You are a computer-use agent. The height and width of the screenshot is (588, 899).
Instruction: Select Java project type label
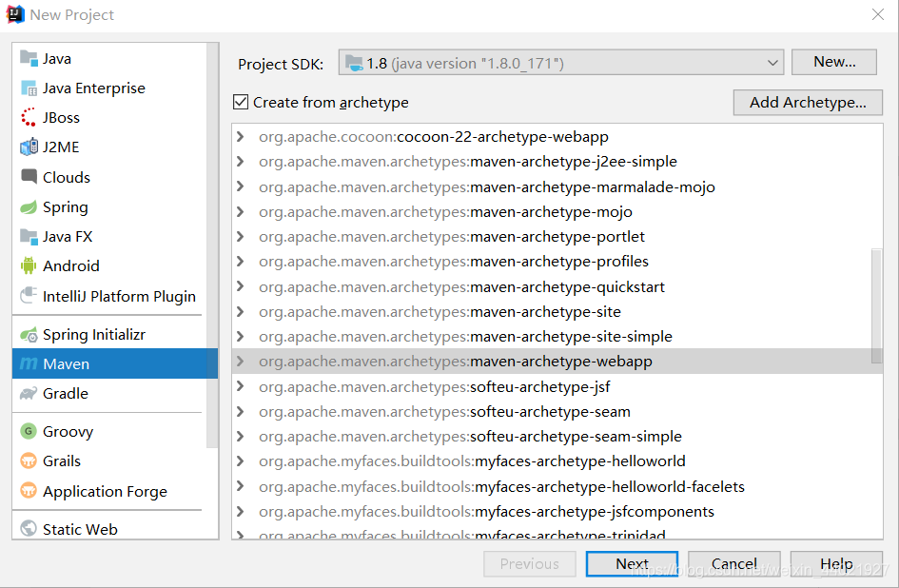coord(57,58)
